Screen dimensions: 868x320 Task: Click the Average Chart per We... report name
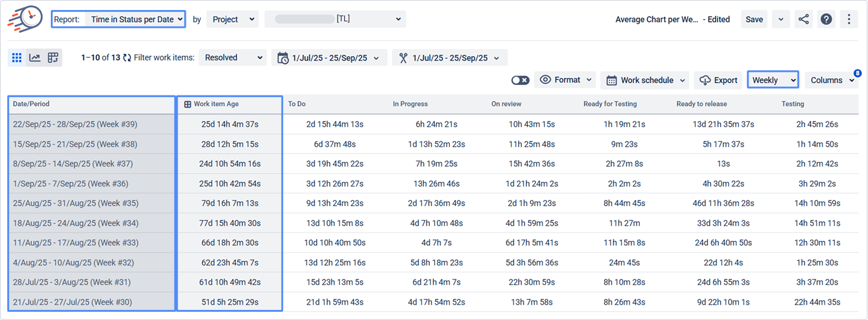pos(656,19)
